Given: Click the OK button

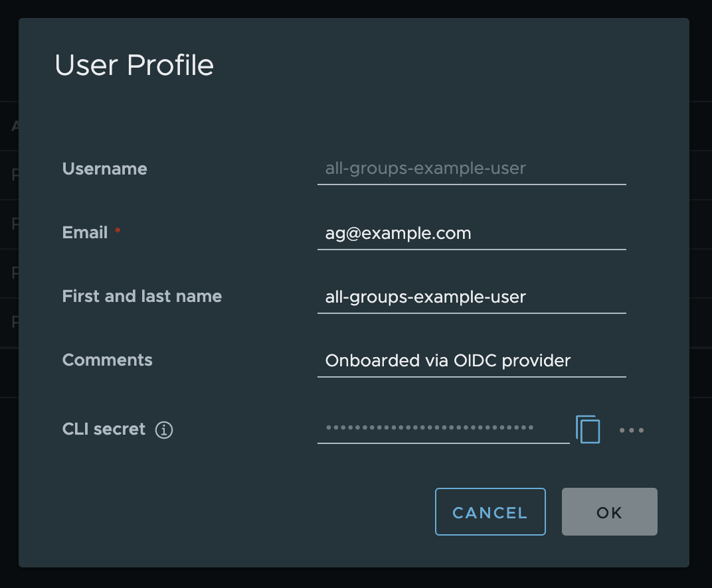Looking at the screenshot, I should (x=609, y=512).
